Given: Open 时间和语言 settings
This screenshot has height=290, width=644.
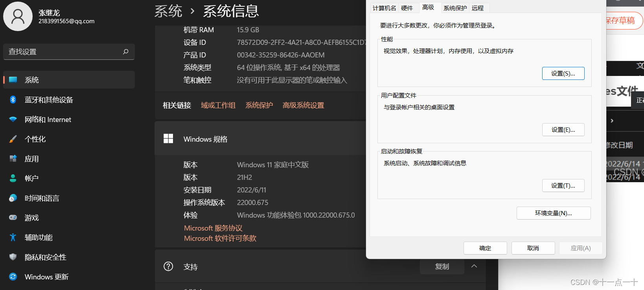Looking at the screenshot, I should click(69, 198).
